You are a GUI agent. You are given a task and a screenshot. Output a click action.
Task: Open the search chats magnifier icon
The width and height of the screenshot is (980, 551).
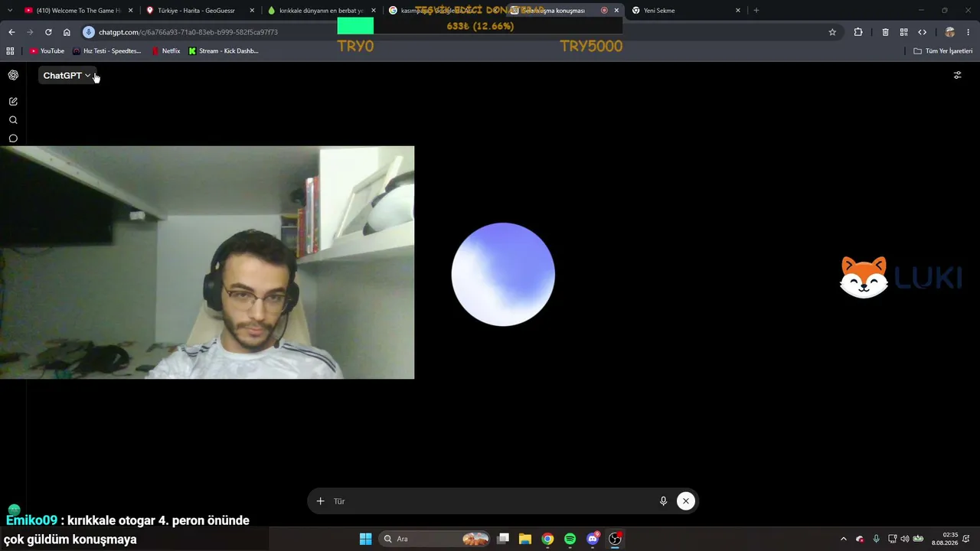point(13,120)
